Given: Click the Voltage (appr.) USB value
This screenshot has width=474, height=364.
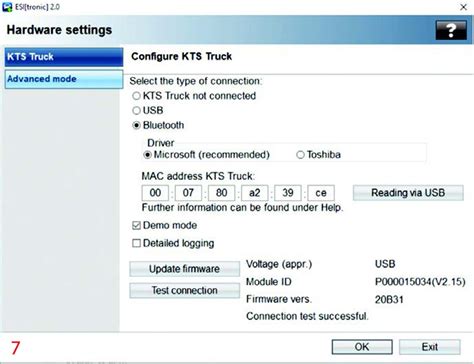Looking at the screenshot, I should 385,264.
